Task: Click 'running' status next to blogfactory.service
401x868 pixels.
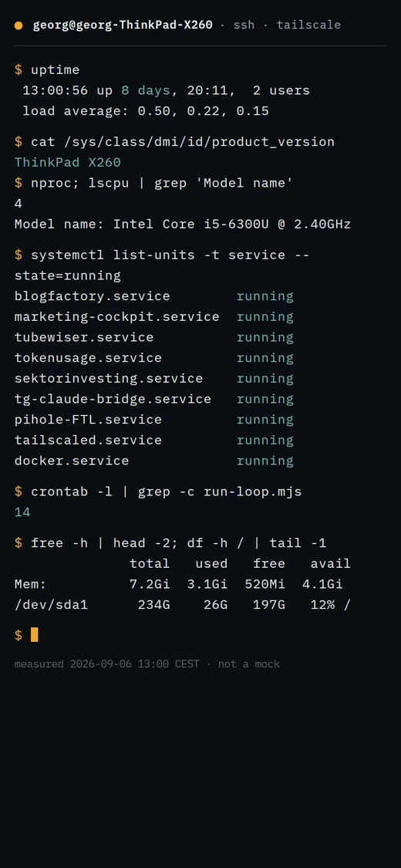Action: (x=265, y=296)
